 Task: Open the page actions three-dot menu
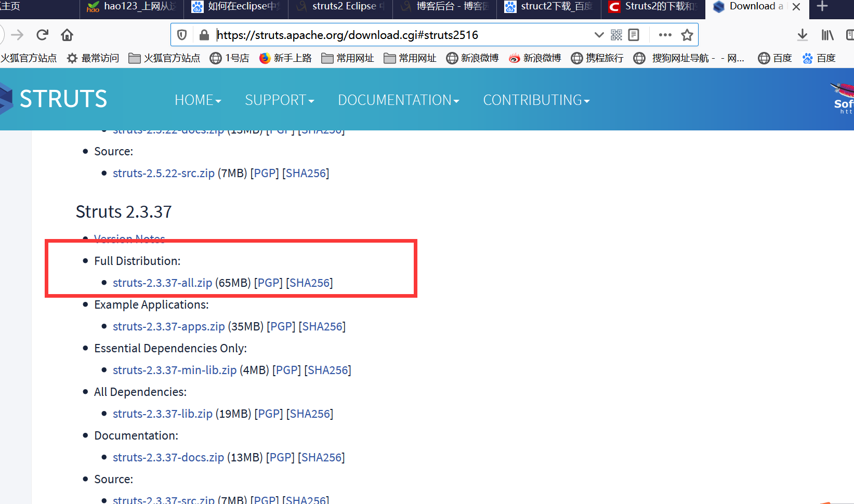(665, 35)
